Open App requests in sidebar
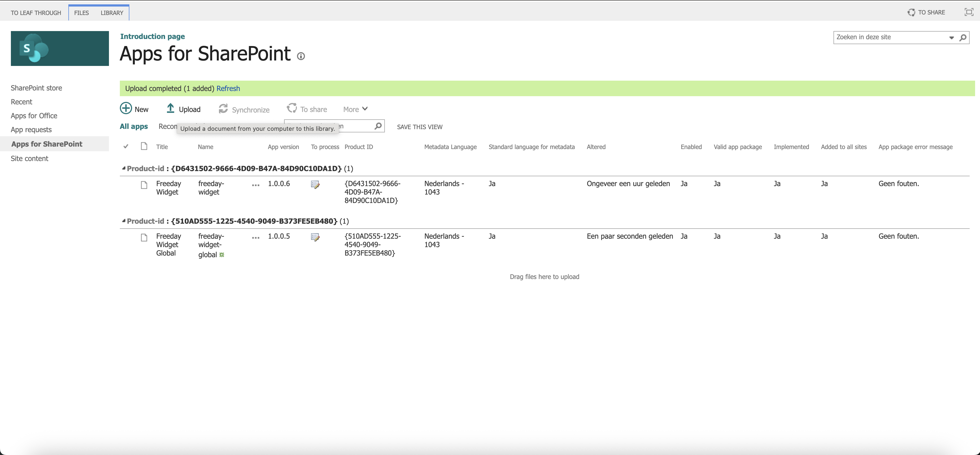 pos(31,129)
